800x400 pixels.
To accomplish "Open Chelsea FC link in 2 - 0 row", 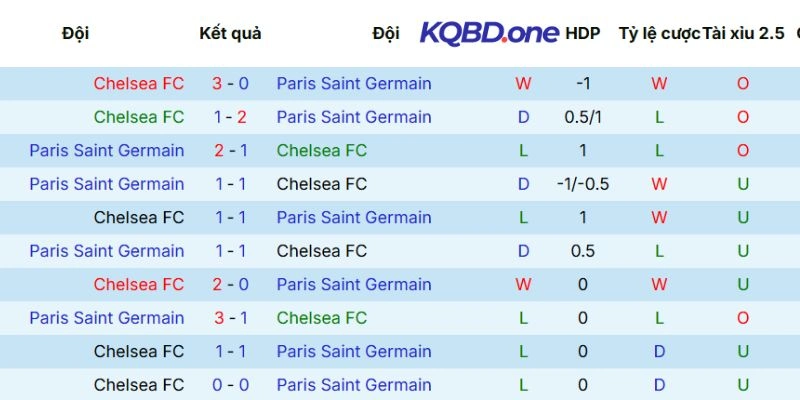I will click(139, 285).
